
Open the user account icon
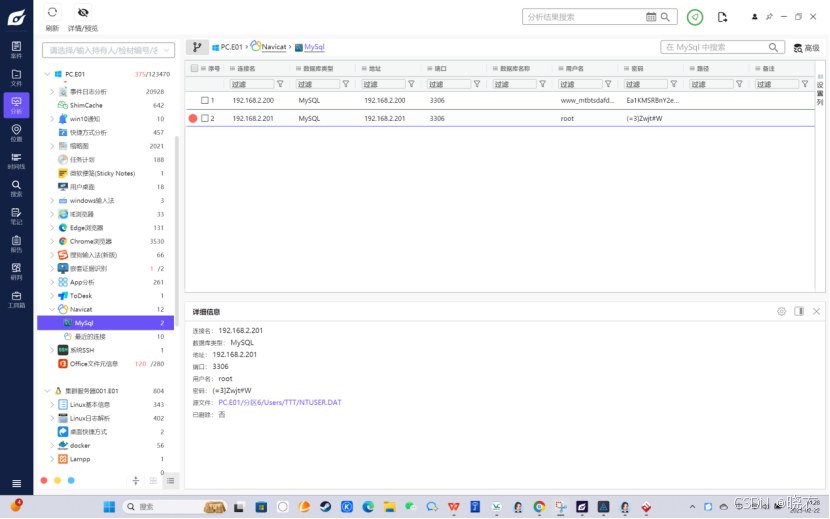[754, 17]
